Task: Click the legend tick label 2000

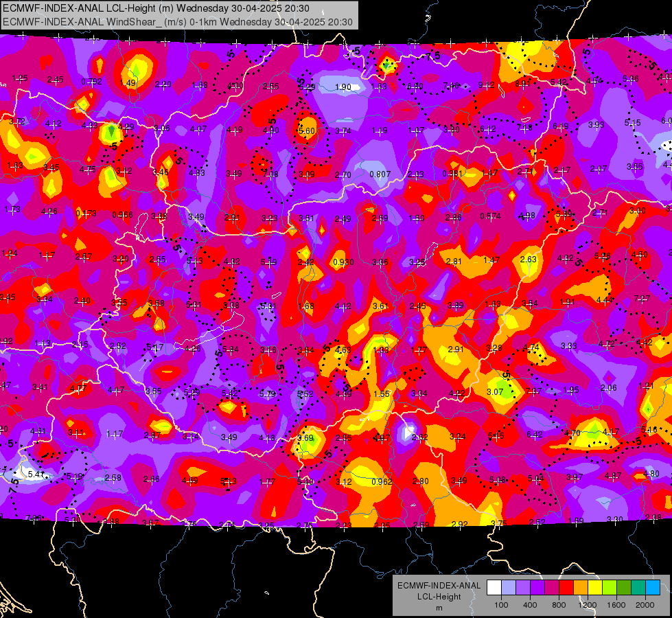Action: click(645, 605)
